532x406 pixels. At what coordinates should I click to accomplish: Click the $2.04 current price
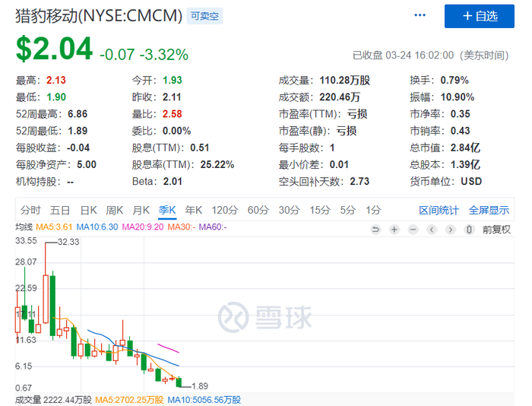click(54, 49)
